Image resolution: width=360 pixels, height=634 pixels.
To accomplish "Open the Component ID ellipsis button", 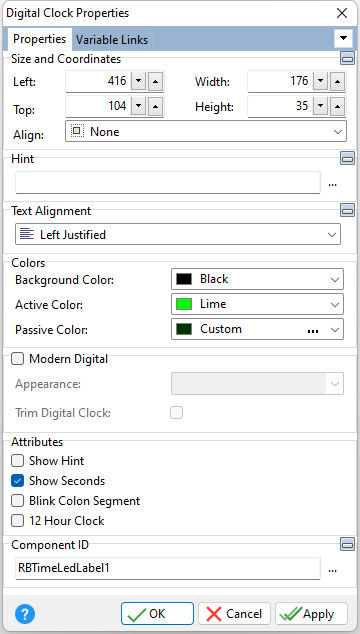I will pyautogui.click(x=332, y=570).
